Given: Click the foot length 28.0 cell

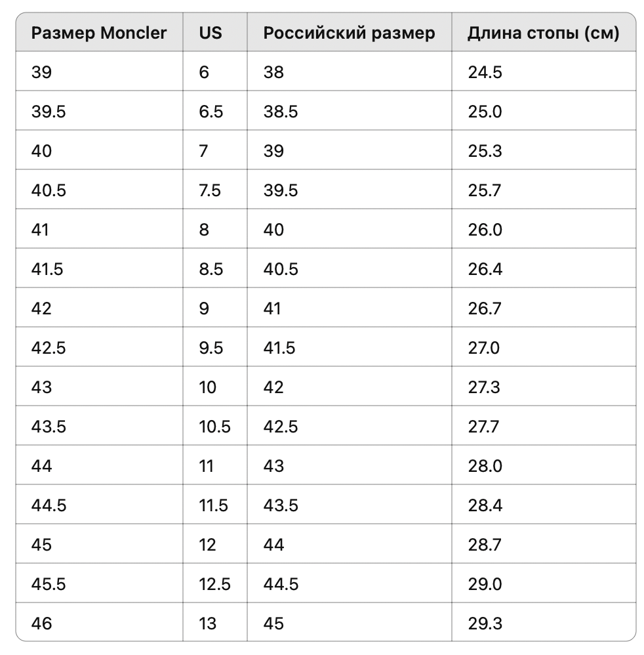Looking at the screenshot, I should (x=544, y=465).
